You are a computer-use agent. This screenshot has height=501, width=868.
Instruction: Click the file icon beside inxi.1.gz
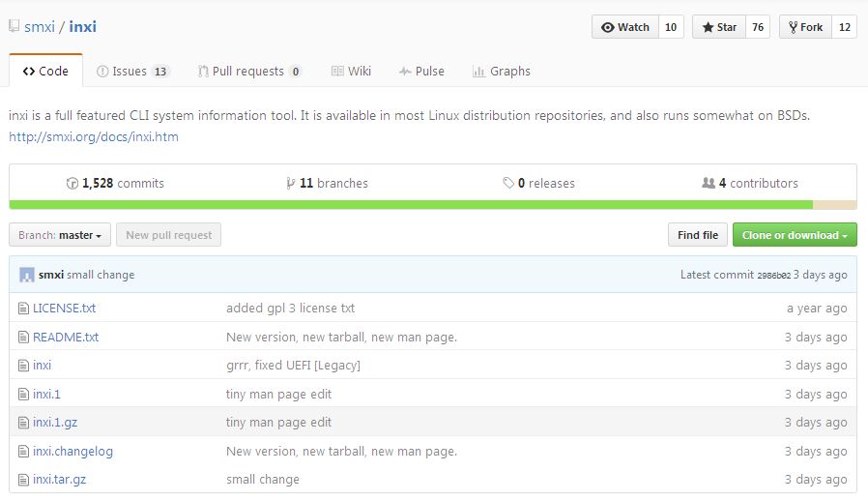[23, 423]
